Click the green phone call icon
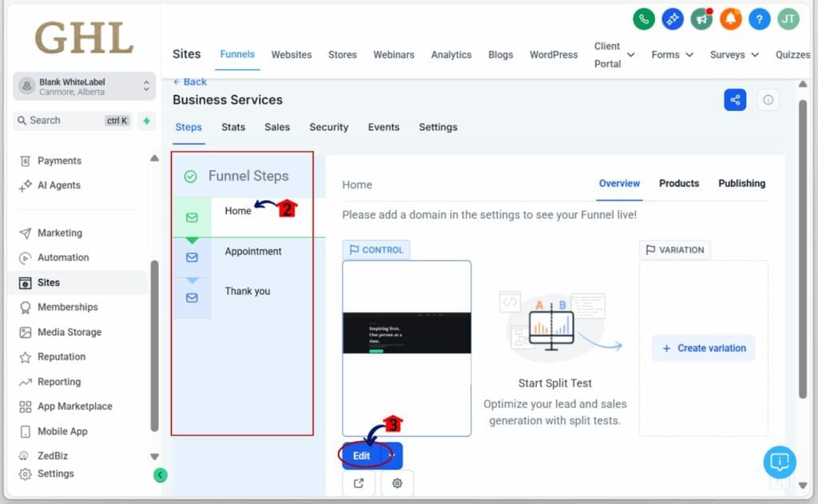 [x=644, y=20]
